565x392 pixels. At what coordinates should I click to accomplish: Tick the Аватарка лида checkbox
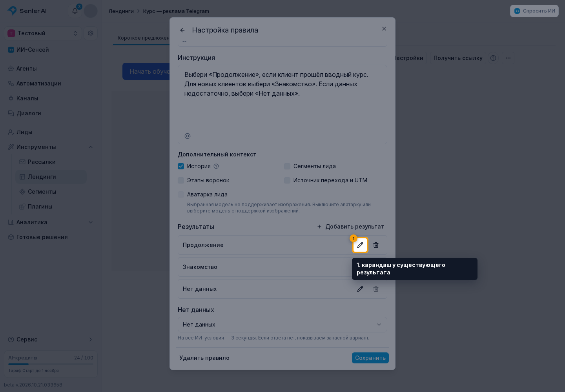tap(181, 194)
